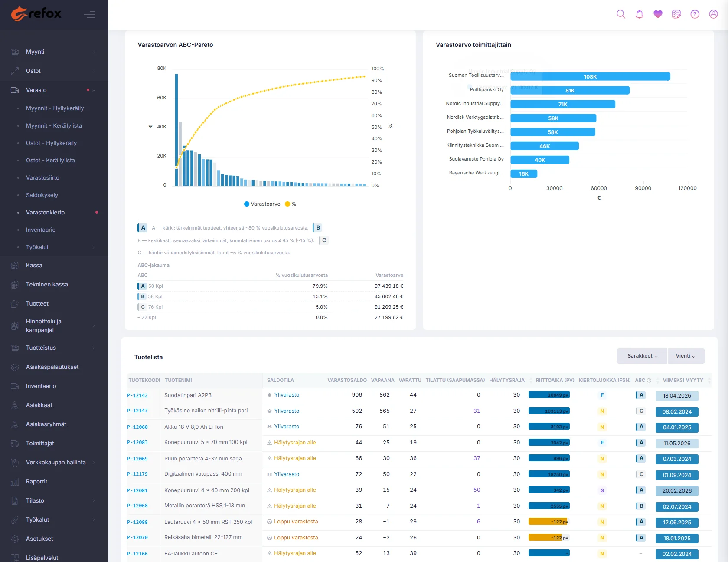Open product code P-12060 link
This screenshot has height=562, width=728.
click(x=137, y=427)
